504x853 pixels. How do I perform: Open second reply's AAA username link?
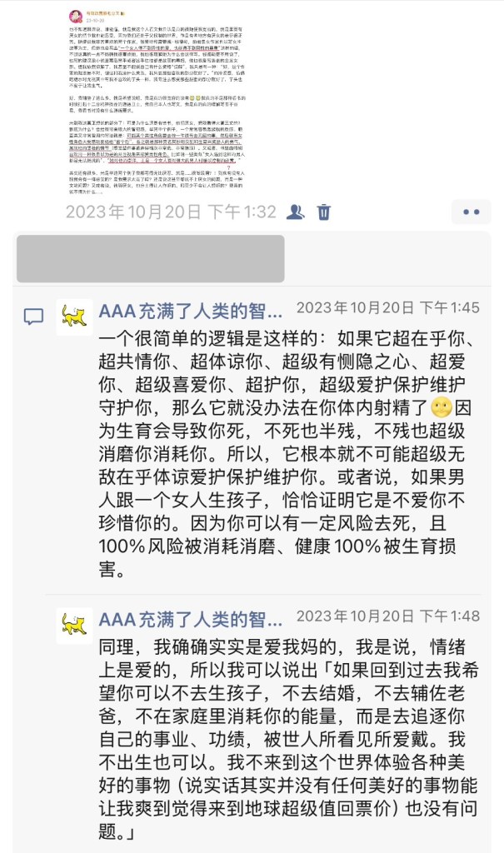(x=191, y=619)
